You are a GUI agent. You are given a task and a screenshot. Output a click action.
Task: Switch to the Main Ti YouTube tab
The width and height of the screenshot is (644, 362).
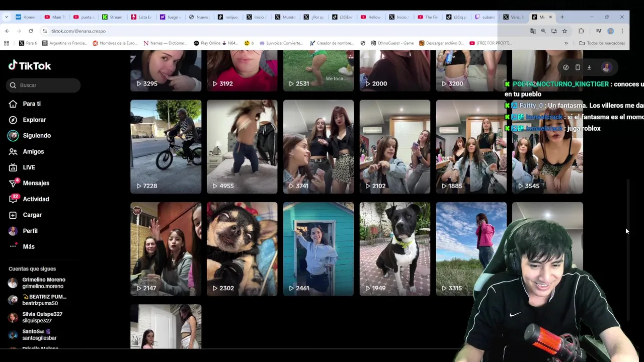55,17
